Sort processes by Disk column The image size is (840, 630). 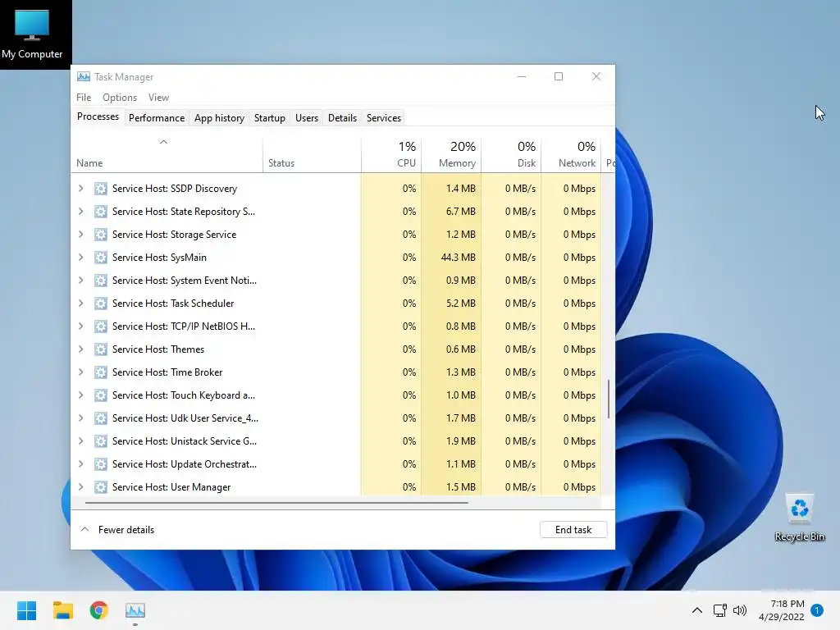pyautogui.click(x=511, y=155)
